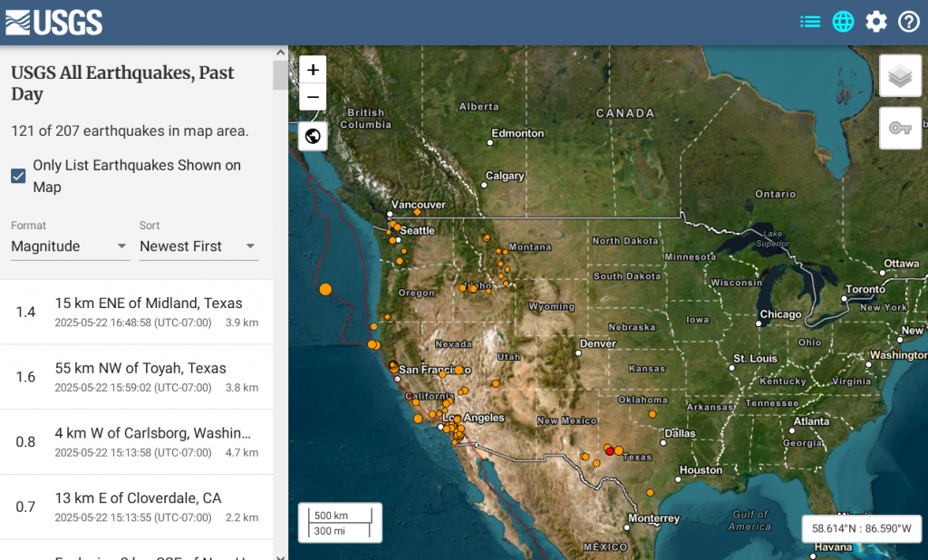Screen dimensions: 928x560
Task: Open the earthquake list icon in header
Action: (x=810, y=22)
